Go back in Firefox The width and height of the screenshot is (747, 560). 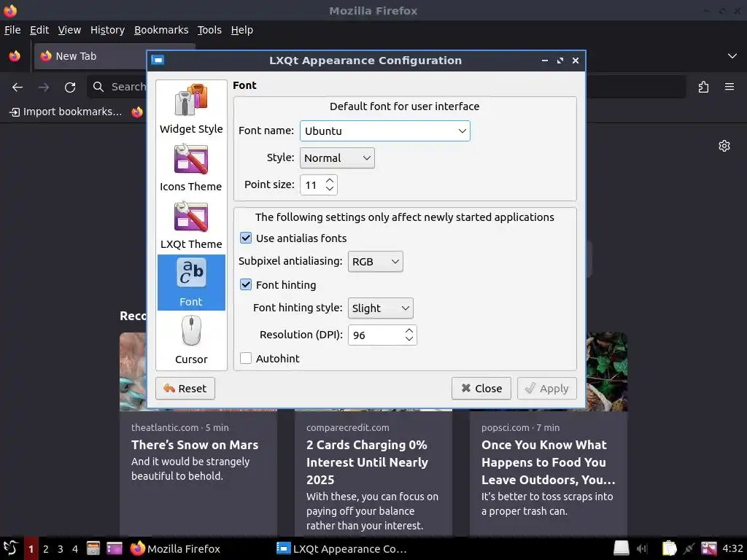(18, 87)
